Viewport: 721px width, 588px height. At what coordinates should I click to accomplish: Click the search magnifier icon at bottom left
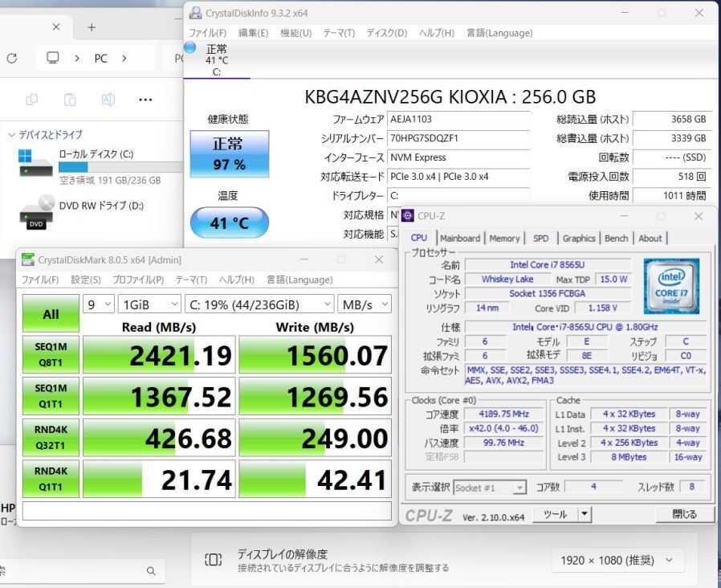pos(151,571)
